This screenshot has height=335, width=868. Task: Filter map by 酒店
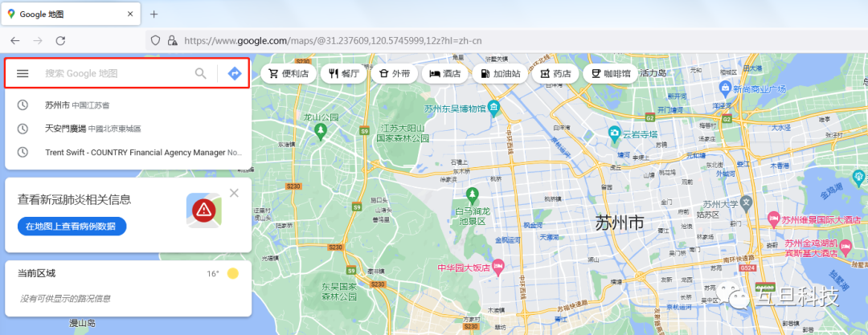click(444, 74)
